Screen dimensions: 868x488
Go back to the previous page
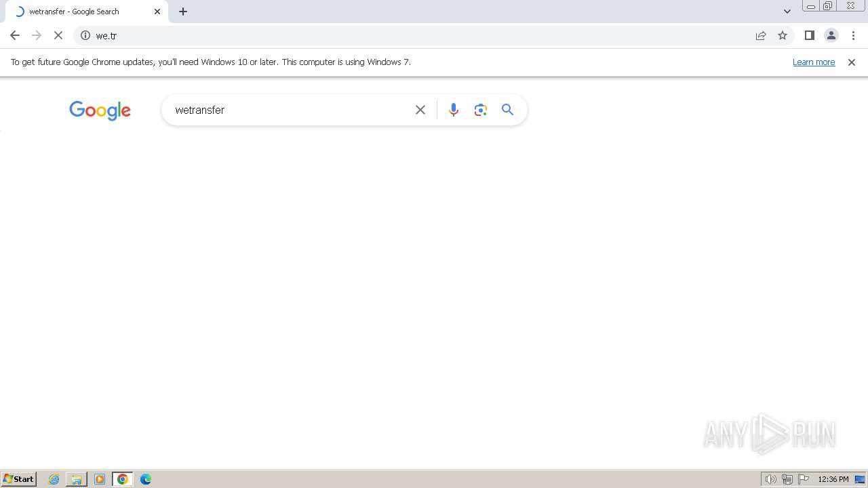coord(15,35)
